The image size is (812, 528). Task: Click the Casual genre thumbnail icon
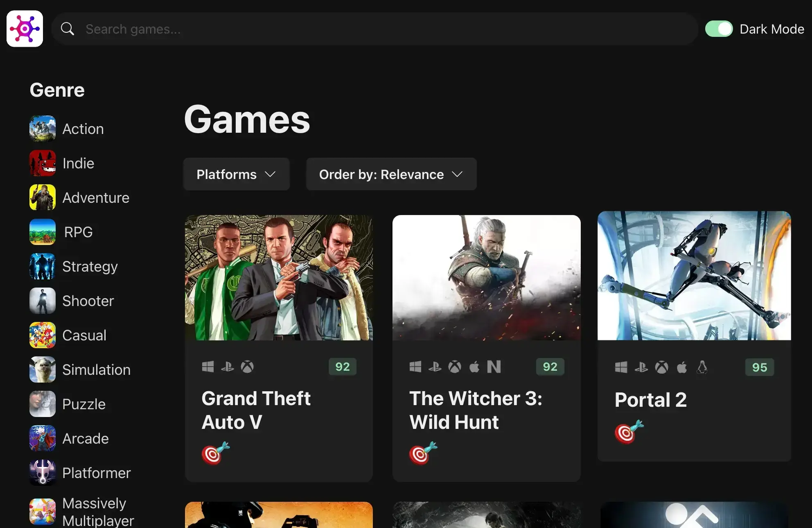43,335
